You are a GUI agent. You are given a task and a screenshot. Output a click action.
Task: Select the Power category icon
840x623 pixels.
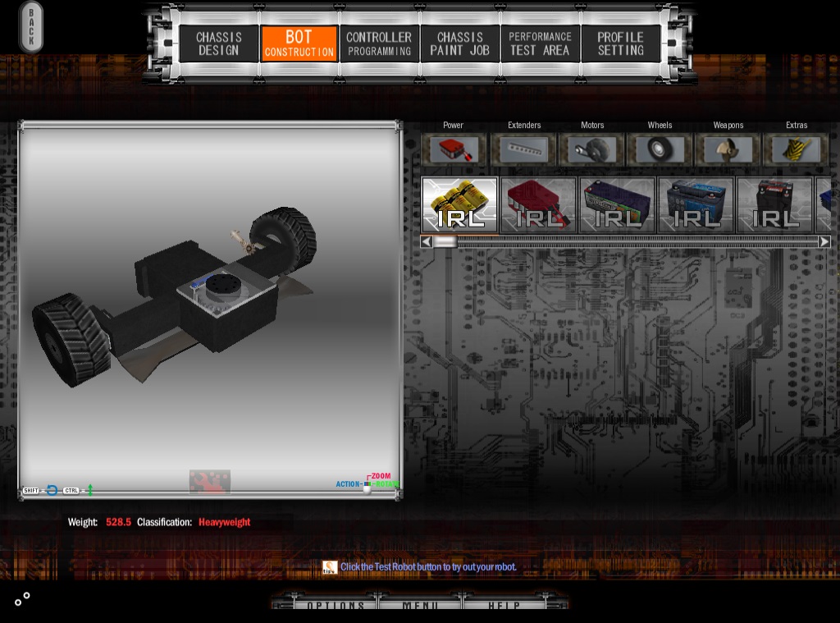coord(453,149)
